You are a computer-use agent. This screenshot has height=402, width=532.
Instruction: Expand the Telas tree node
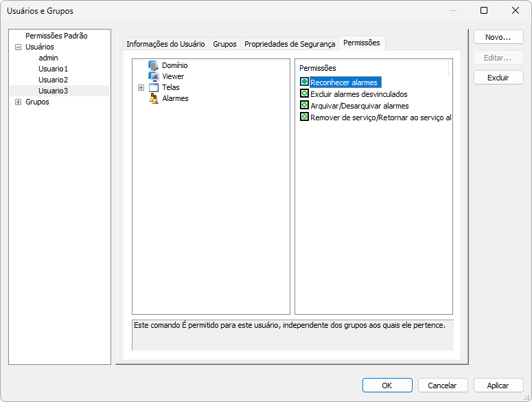point(141,87)
